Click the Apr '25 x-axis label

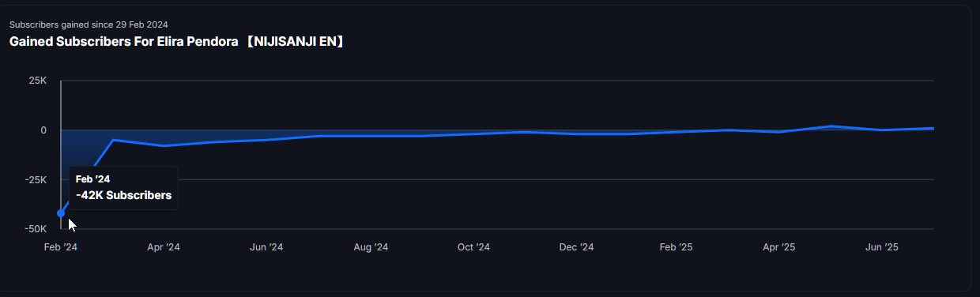point(778,247)
